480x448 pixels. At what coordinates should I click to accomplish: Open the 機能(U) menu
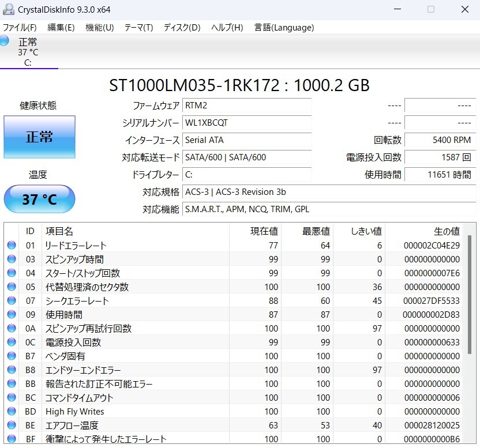point(99,27)
